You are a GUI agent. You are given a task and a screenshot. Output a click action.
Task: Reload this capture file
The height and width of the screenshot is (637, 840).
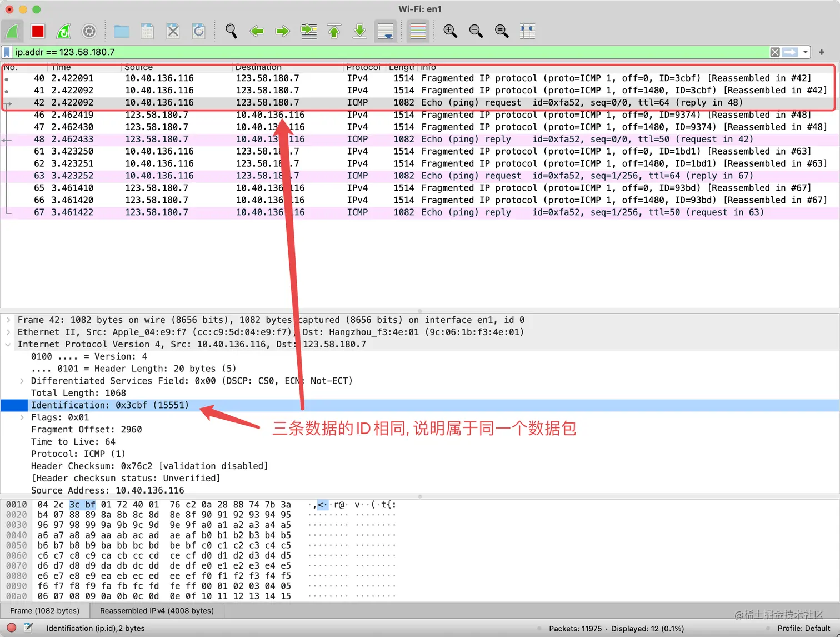click(x=199, y=31)
